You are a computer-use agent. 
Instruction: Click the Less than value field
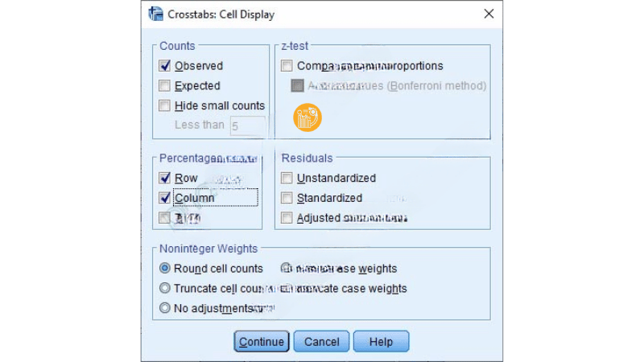click(247, 125)
